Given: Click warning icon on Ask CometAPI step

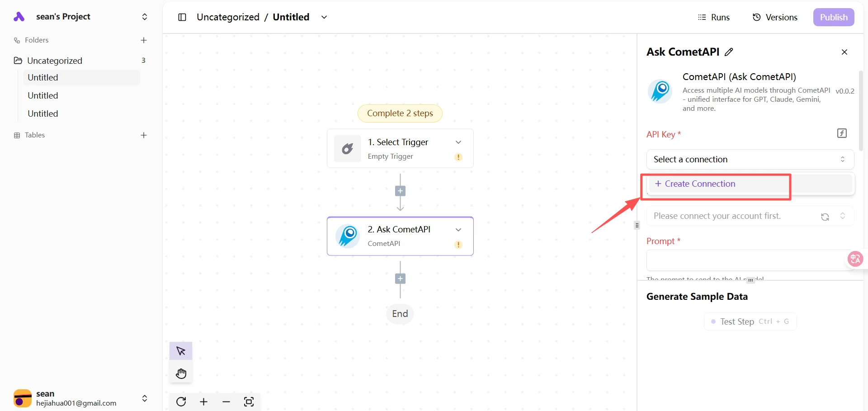Looking at the screenshot, I should point(458,245).
